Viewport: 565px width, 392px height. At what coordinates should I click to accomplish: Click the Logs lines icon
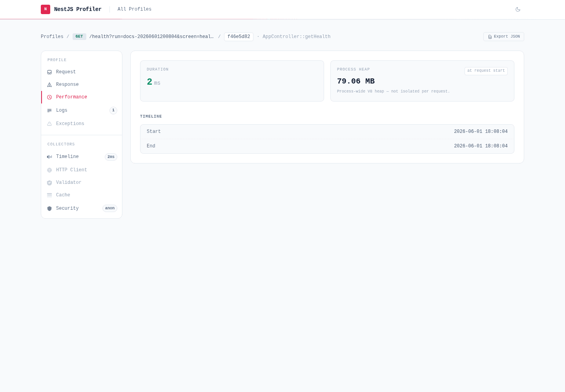pyautogui.click(x=49, y=111)
